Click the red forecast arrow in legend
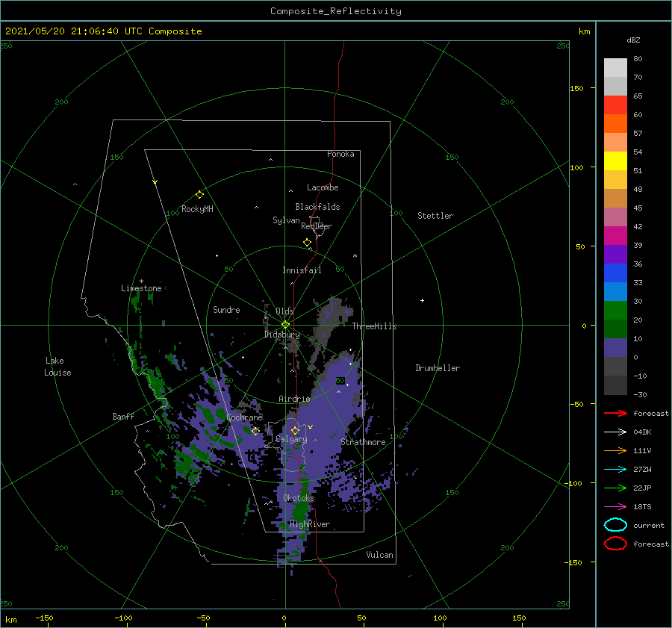This screenshot has height=628, width=672. 615,413
